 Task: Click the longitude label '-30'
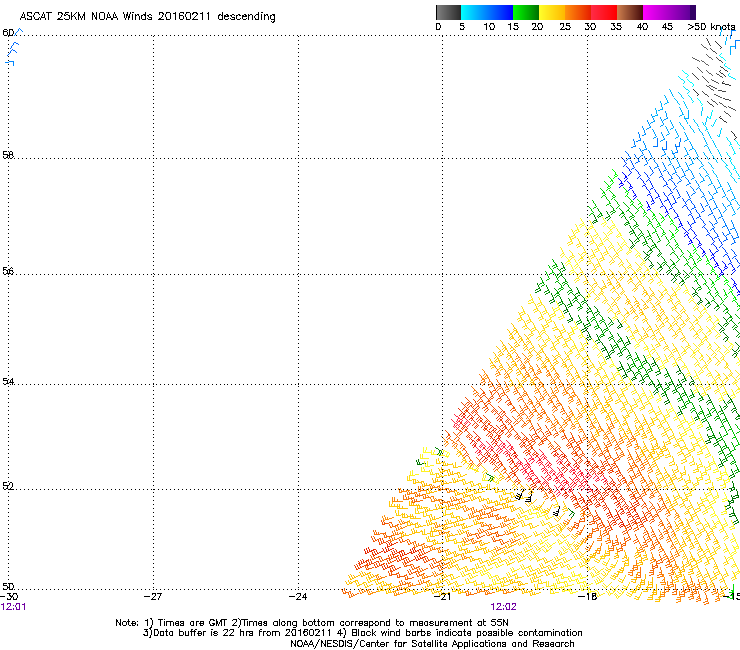(9, 596)
